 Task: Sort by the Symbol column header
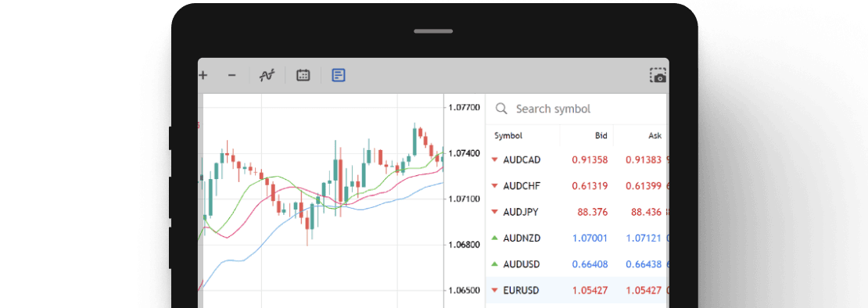(508, 135)
